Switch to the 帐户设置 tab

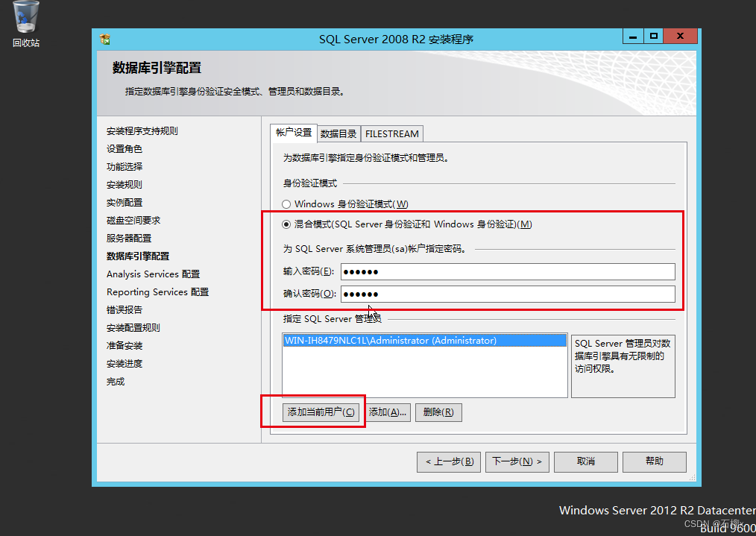[294, 133]
